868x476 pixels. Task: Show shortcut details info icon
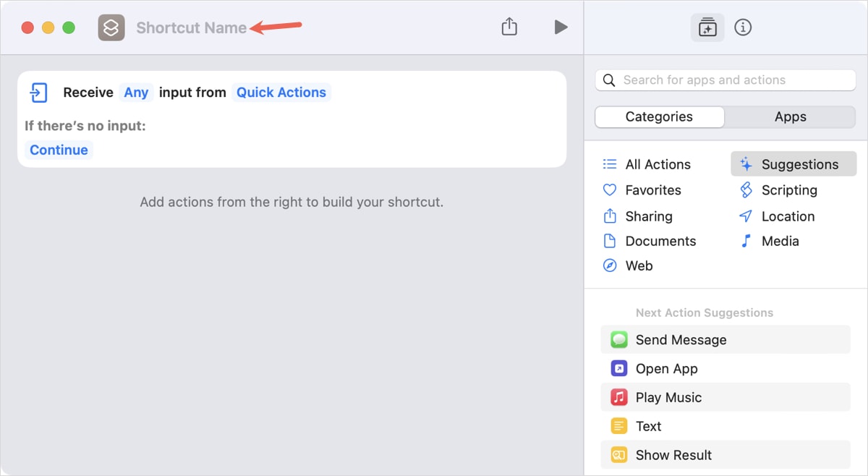tap(743, 27)
